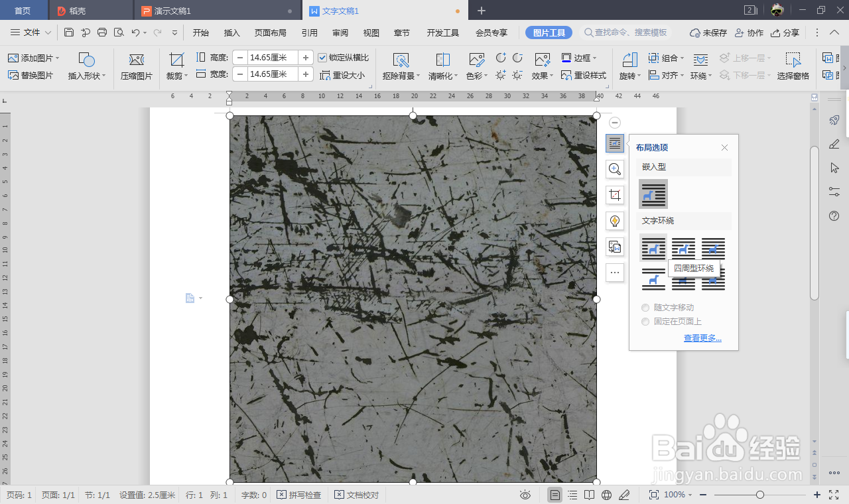
Task: Select inline (嵌入型) layout option
Action: 653,194
